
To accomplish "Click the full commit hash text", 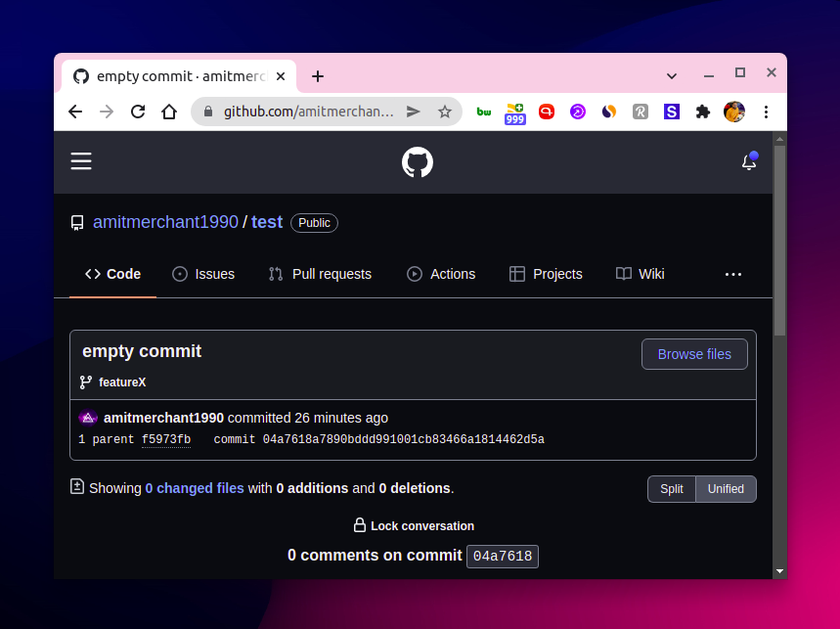I will [x=404, y=439].
